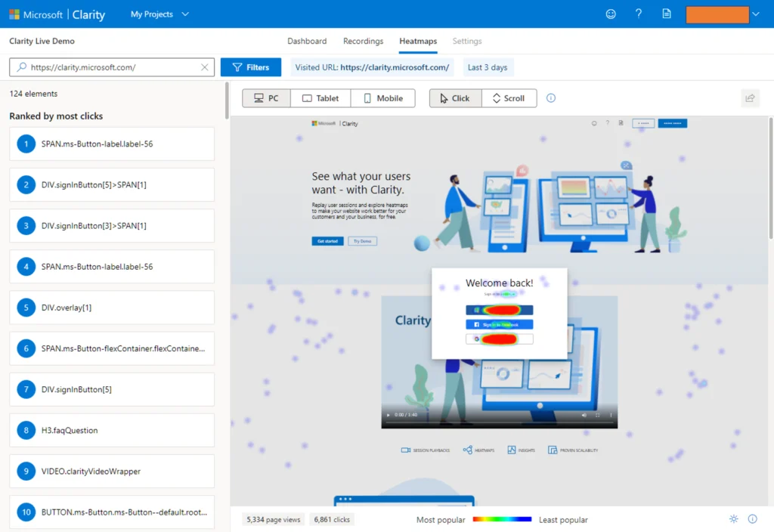
Task: Click Insights feature link in preview
Action: (x=522, y=450)
